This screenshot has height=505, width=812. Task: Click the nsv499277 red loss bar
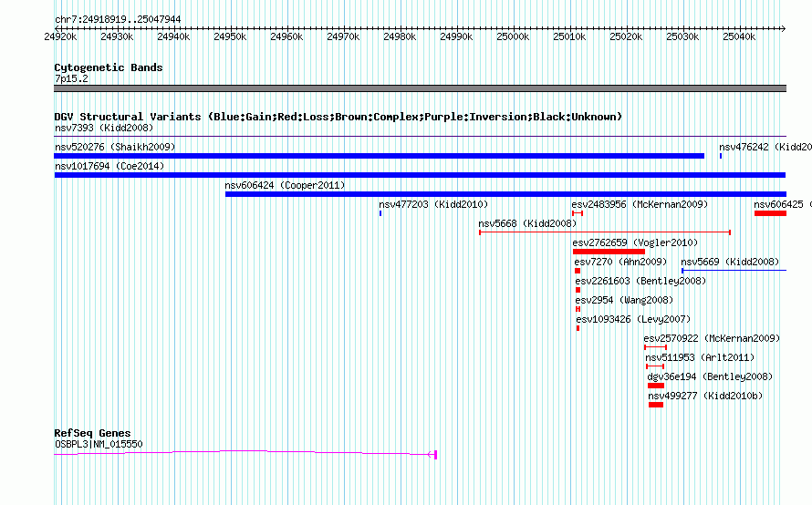click(x=656, y=405)
